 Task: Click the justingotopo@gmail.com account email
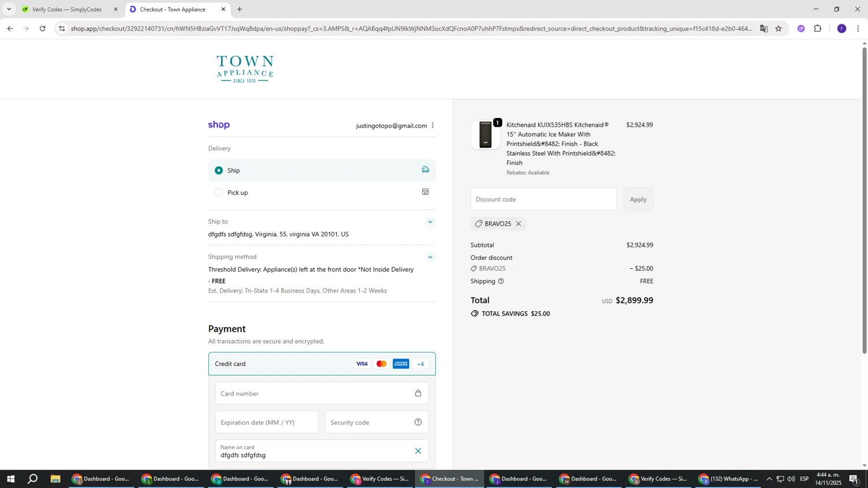pyautogui.click(x=391, y=125)
